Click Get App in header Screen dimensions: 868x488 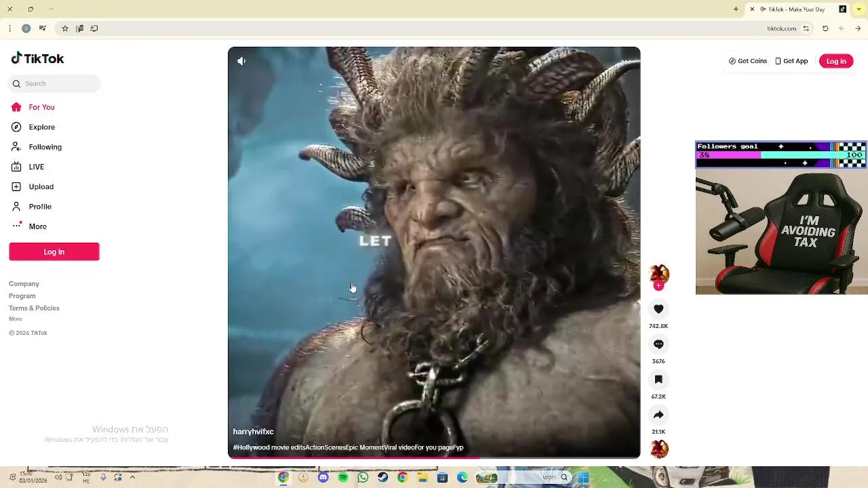tap(791, 61)
